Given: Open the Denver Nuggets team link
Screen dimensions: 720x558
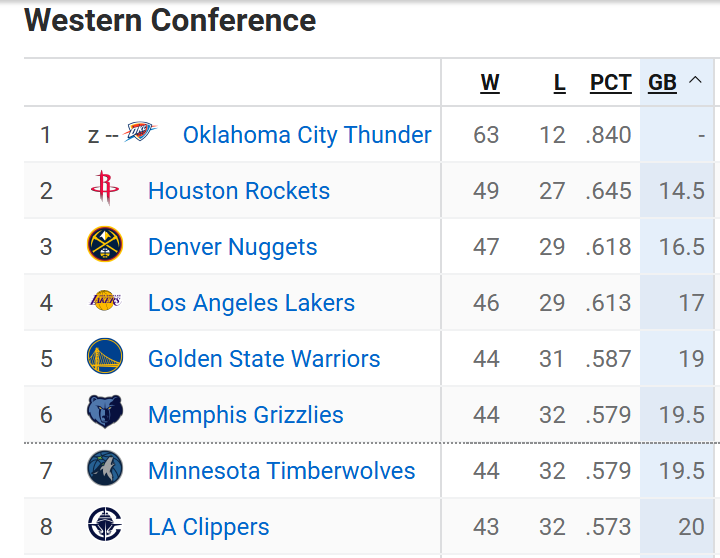Looking at the screenshot, I should (x=232, y=247).
